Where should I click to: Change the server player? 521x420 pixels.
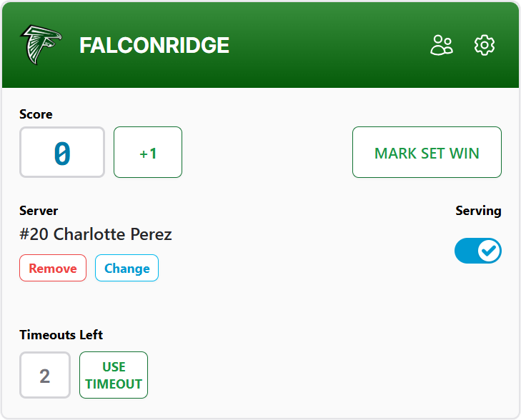(x=127, y=268)
